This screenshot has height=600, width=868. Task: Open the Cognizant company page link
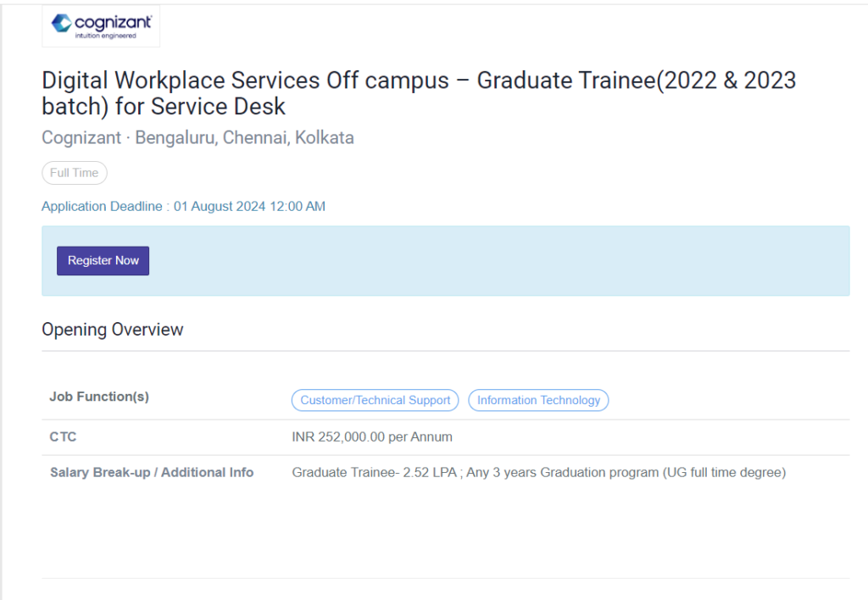click(81, 137)
